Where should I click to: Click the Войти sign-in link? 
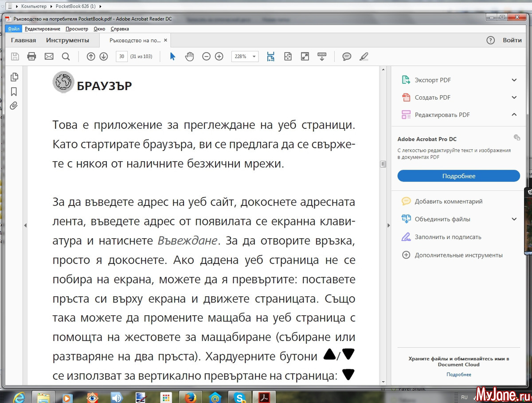click(x=512, y=40)
